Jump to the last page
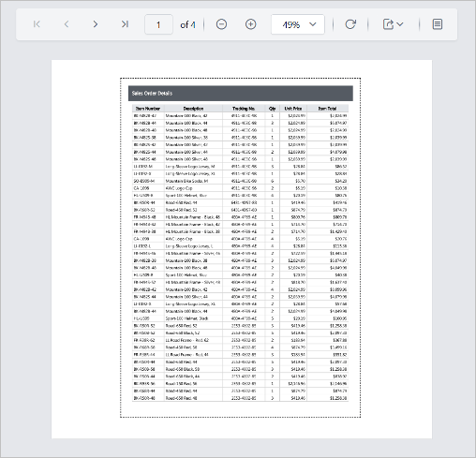The width and height of the screenshot is (476, 458). (125, 24)
